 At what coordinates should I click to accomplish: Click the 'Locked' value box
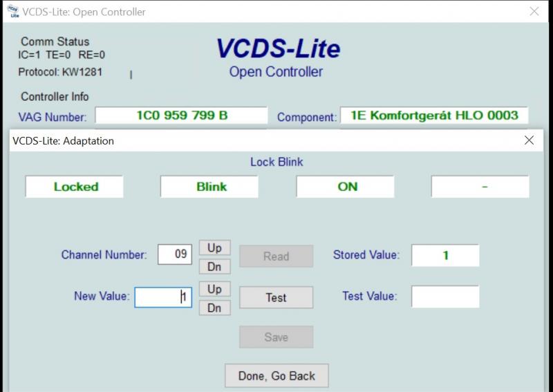tap(75, 186)
